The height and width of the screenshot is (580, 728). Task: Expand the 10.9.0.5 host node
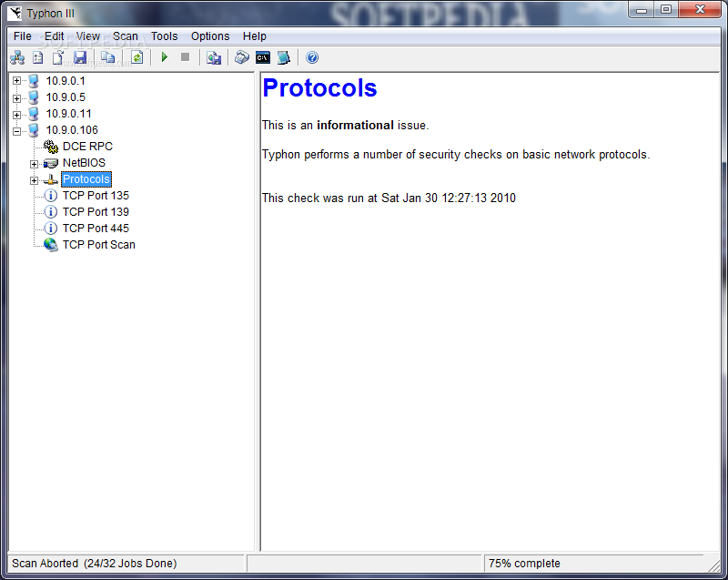(16, 98)
